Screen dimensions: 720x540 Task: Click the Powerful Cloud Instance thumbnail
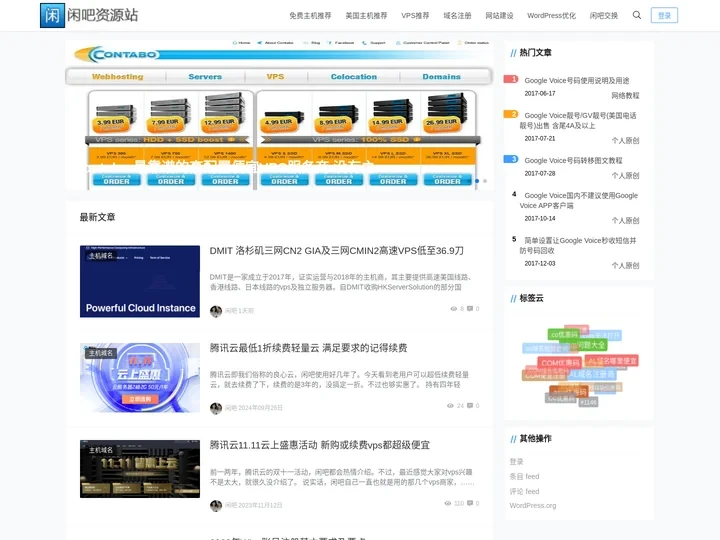tap(140, 281)
